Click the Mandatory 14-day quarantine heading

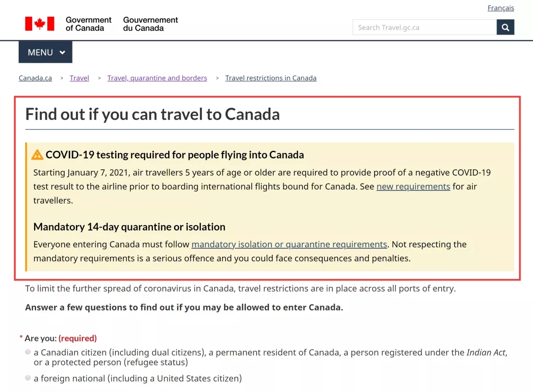click(x=129, y=227)
